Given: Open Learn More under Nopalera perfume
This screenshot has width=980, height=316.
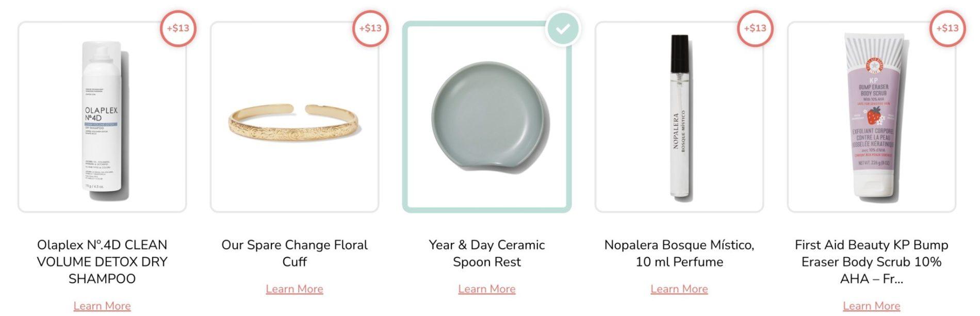Looking at the screenshot, I should click(x=679, y=289).
